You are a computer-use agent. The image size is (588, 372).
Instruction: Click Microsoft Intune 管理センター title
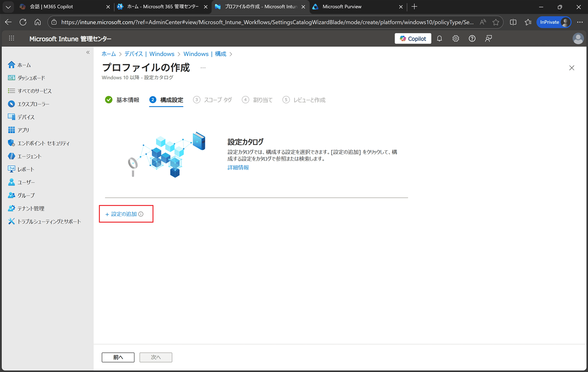click(71, 39)
